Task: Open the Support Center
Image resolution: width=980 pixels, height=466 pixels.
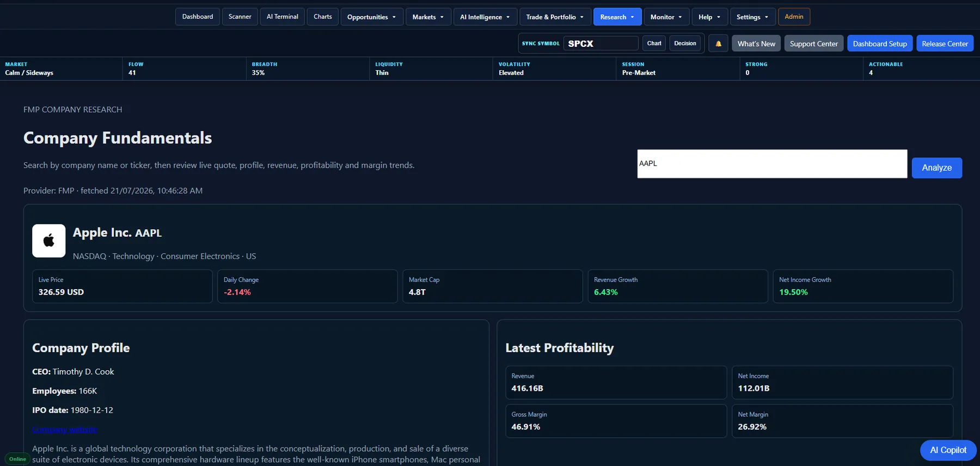Action: [814, 44]
